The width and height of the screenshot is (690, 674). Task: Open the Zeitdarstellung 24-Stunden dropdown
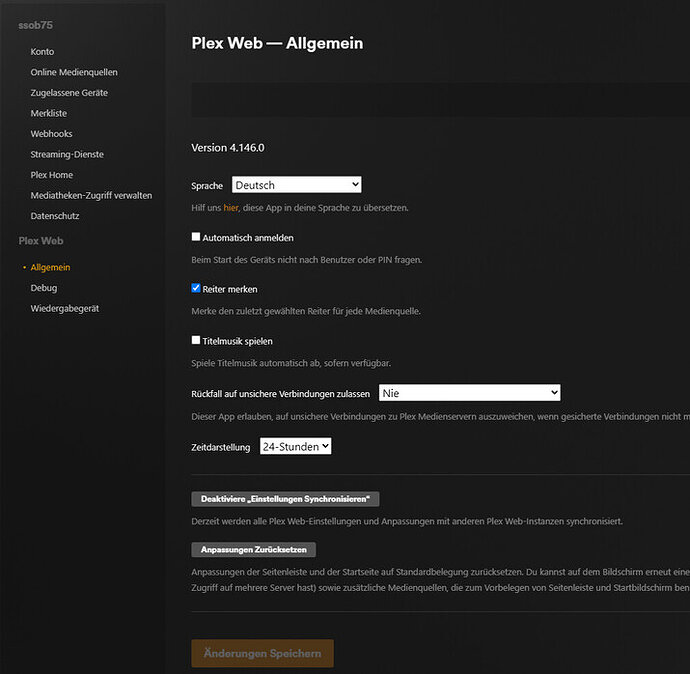[295, 447]
